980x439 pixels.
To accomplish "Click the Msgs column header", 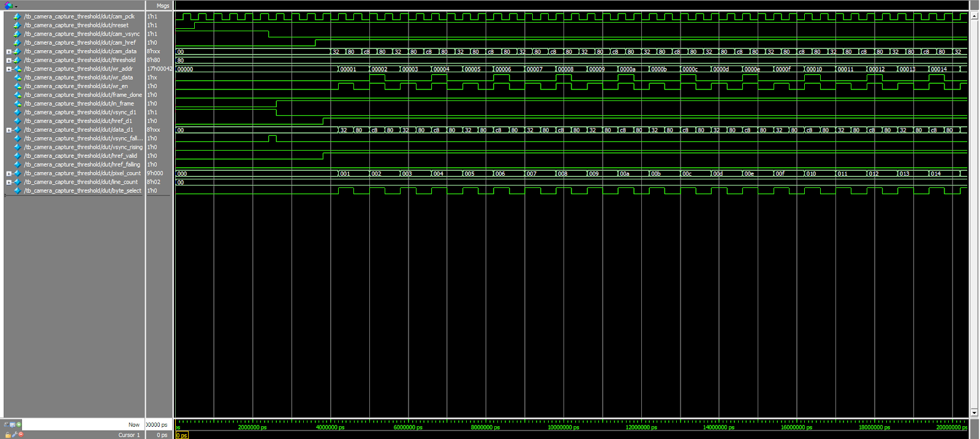I will point(162,6).
